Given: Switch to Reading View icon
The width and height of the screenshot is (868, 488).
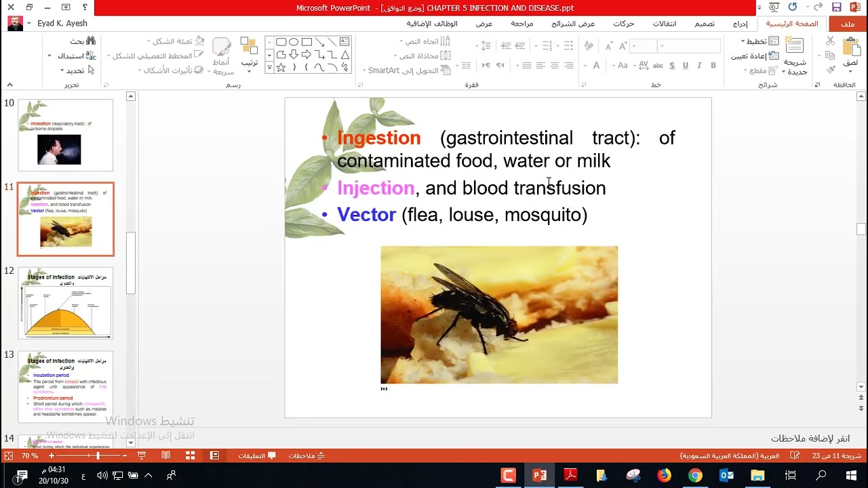Looking at the screenshot, I should tap(165, 455).
